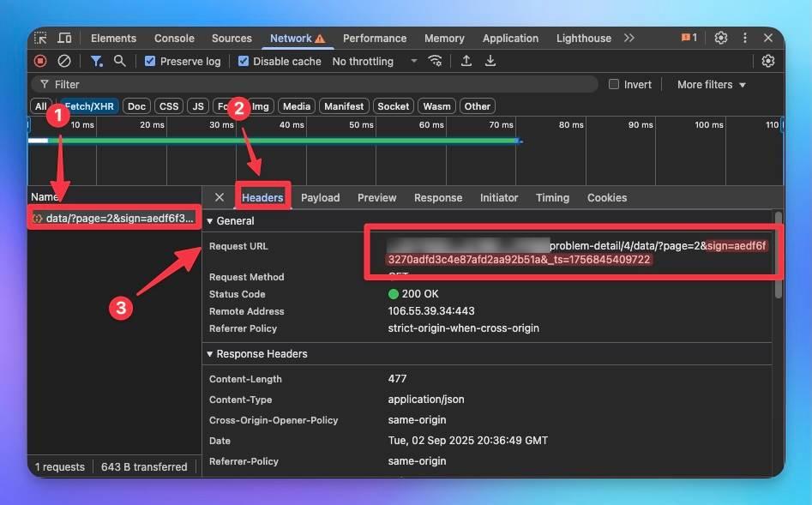This screenshot has height=505, width=812.
Task: Switch to the Sources tab
Action: (x=232, y=39)
